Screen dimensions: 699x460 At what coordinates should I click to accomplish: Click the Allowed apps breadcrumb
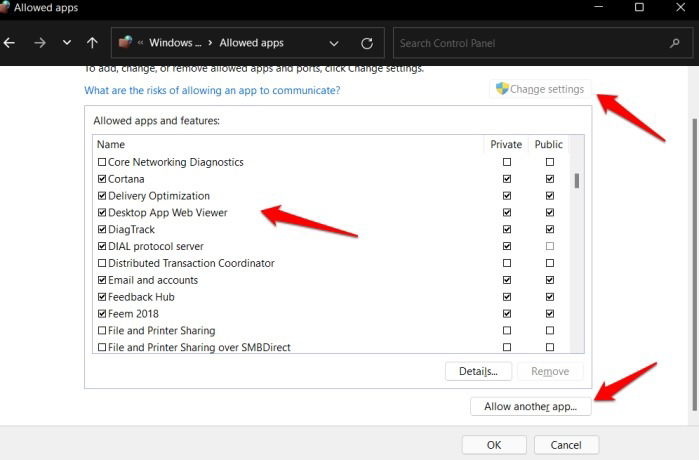tap(251, 43)
